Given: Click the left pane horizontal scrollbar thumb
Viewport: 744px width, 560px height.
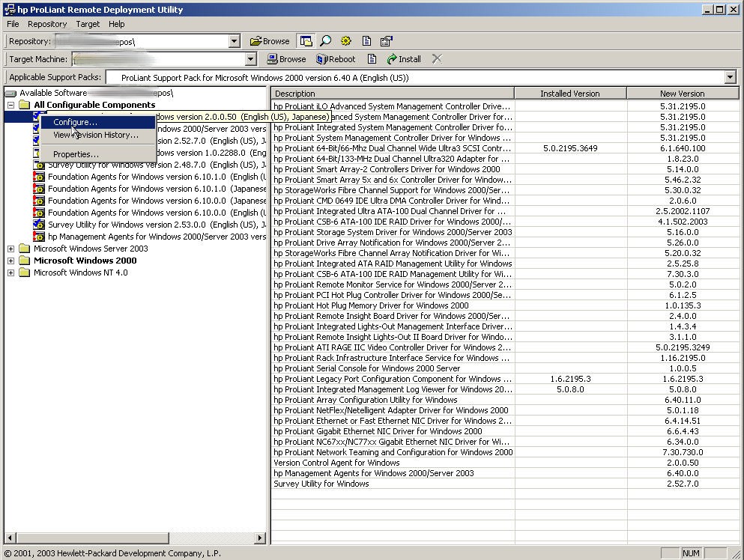Looking at the screenshot, I should (92, 538).
